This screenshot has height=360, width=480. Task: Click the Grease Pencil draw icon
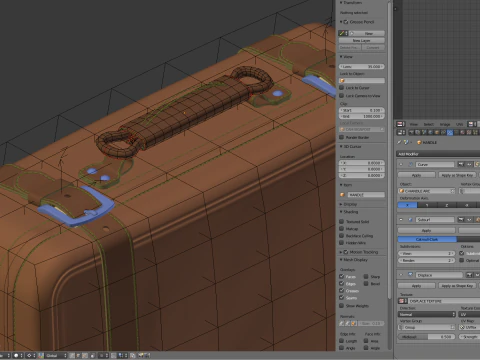tap(342, 33)
